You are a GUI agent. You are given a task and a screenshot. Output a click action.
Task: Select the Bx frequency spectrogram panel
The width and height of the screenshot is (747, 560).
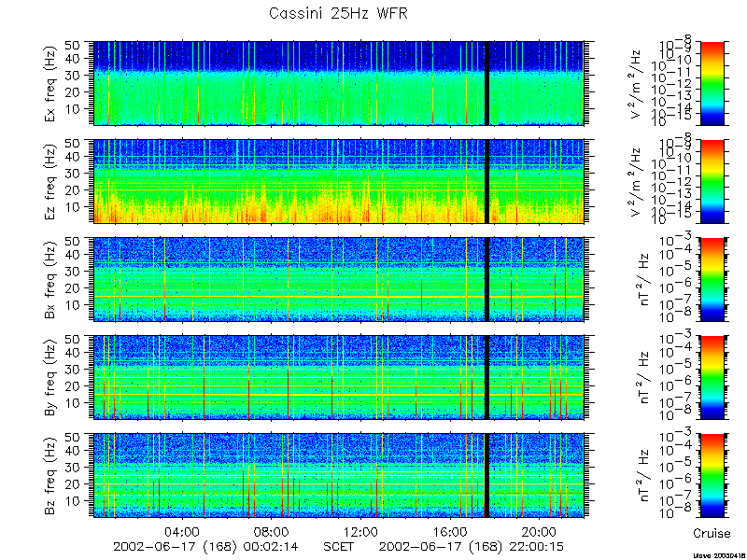click(x=338, y=279)
